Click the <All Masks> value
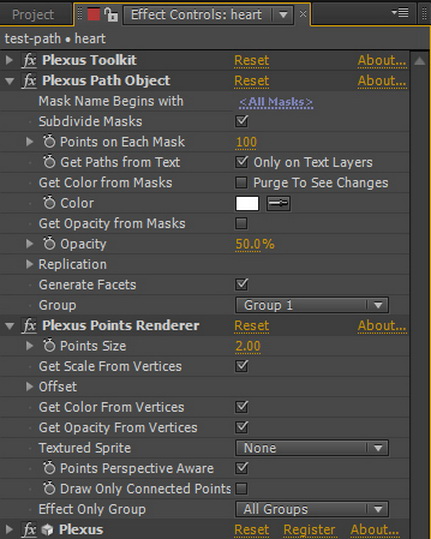 (276, 102)
